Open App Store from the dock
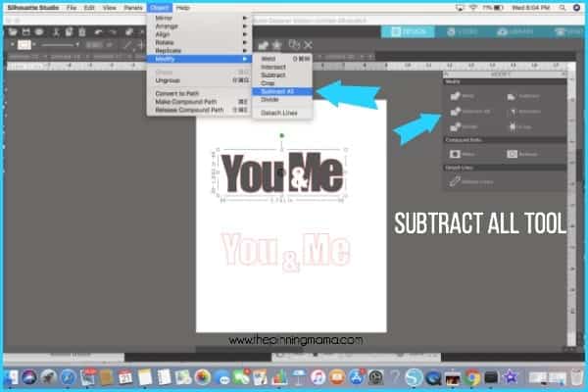This screenshot has width=588, height=392. point(357,377)
